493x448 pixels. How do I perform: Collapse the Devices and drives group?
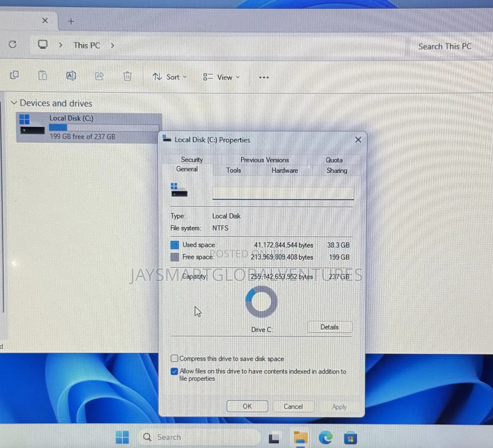point(14,103)
